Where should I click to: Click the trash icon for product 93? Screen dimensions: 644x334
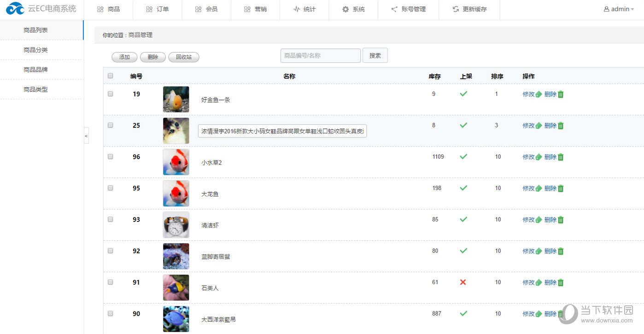point(561,220)
